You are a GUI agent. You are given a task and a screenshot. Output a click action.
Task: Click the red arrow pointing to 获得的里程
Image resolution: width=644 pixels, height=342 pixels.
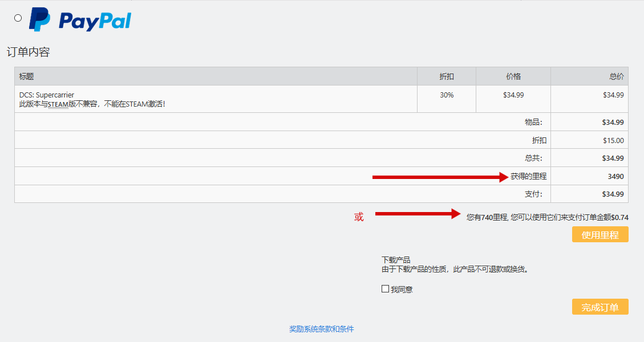pos(439,177)
